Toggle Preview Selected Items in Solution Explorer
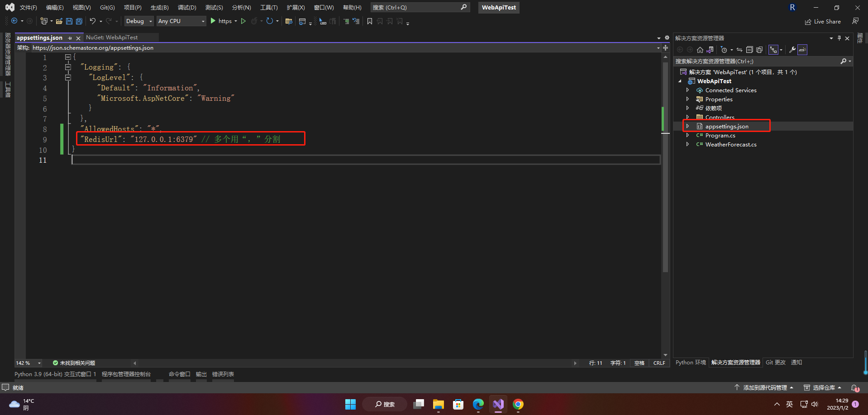This screenshot has height=415, width=868. (x=802, y=50)
